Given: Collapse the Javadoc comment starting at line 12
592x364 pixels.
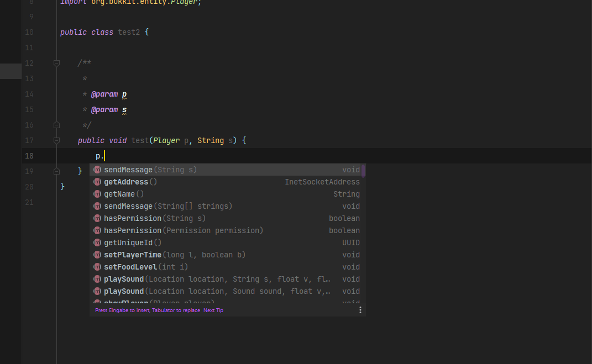Looking at the screenshot, I should pos(56,64).
